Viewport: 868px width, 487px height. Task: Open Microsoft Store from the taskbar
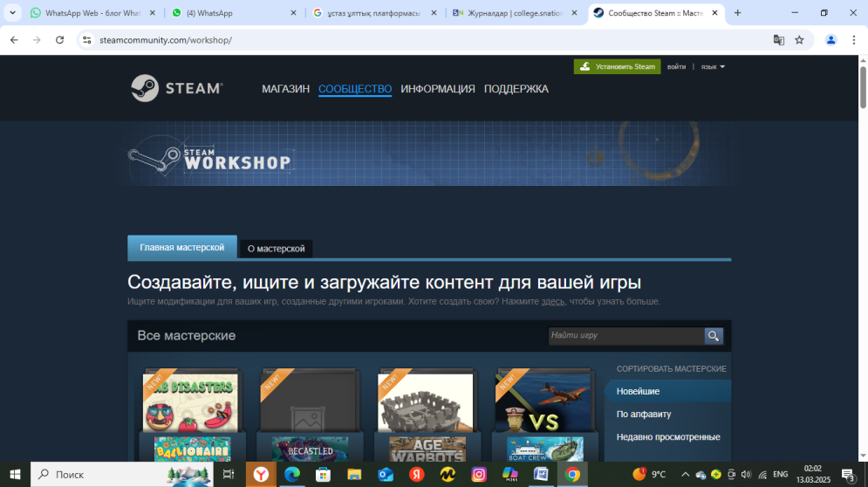(324, 474)
